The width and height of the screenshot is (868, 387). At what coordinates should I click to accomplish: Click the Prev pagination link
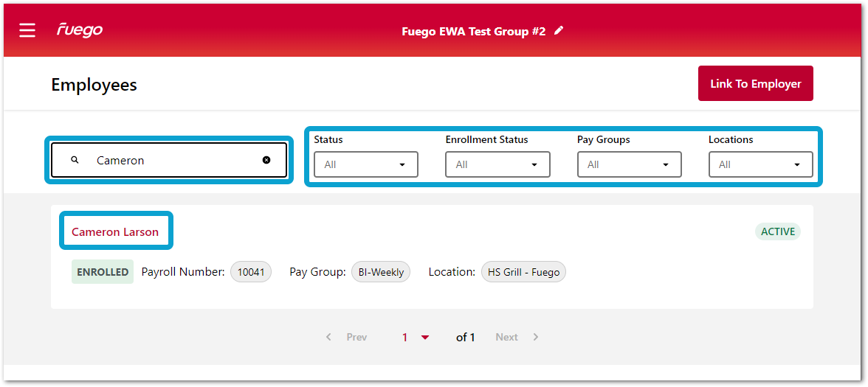tap(356, 337)
